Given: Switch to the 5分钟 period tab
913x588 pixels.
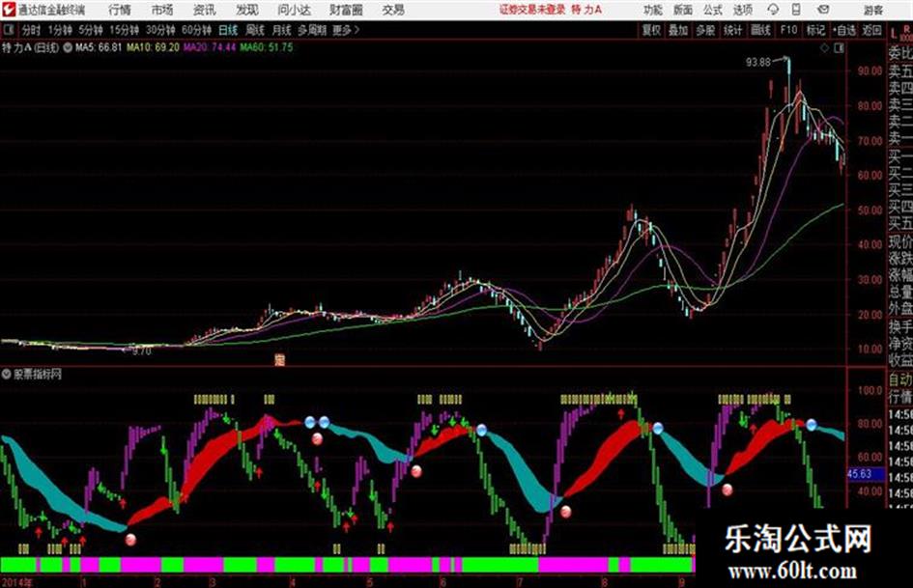Looking at the screenshot, I should 90,30.
